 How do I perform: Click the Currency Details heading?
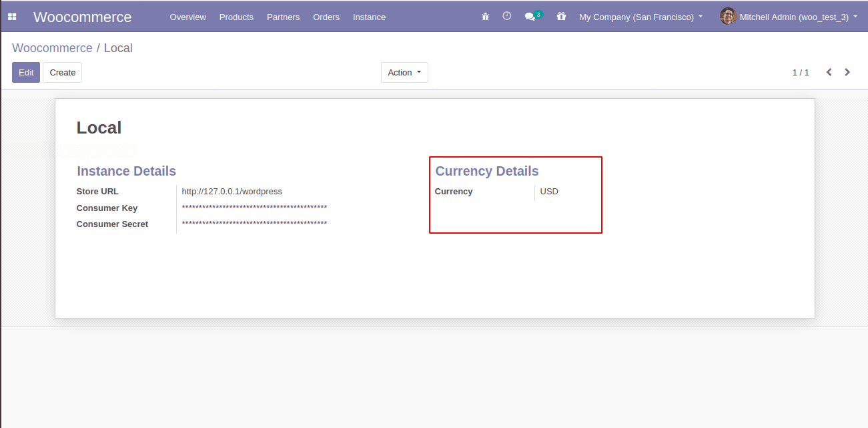pyautogui.click(x=487, y=171)
